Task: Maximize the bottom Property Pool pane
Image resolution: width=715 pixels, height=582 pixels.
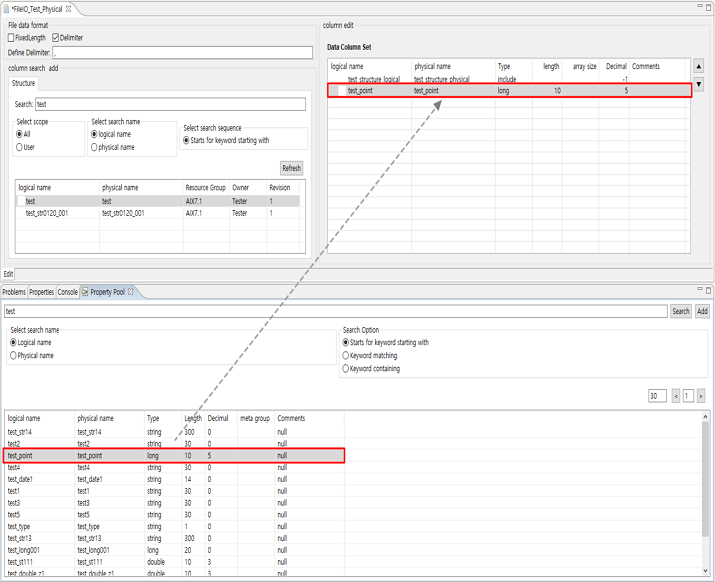Action: click(x=709, y=290)
